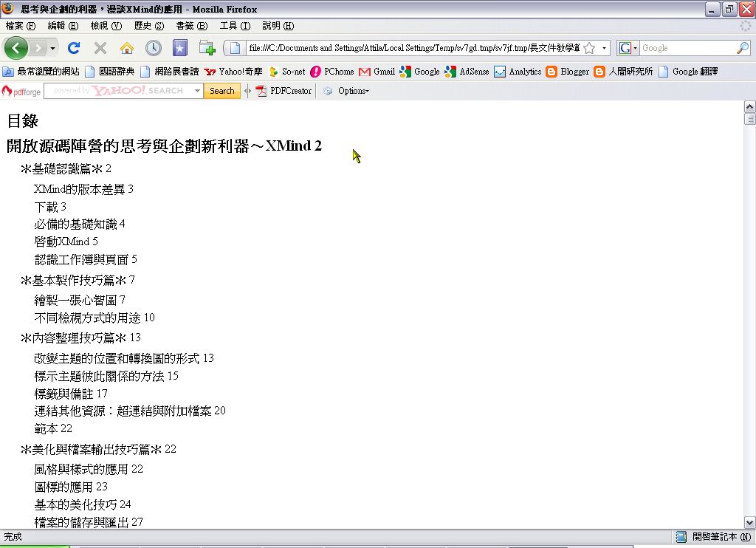Click the orange Search button
Screen dimensions: 756x548
click(221, 91)
